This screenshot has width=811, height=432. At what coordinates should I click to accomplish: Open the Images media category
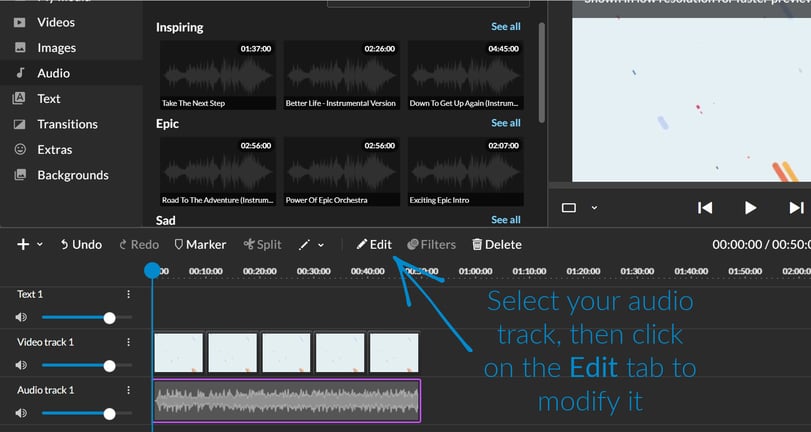(56, 48)
